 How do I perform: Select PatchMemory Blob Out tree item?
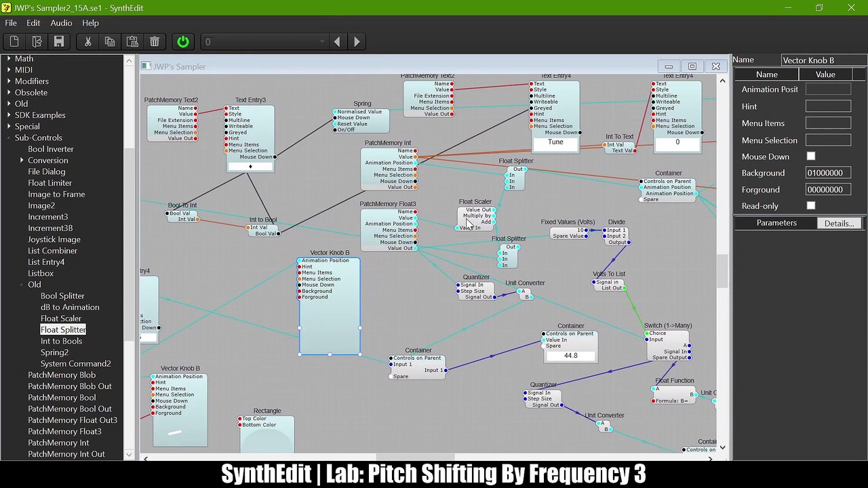pos(70,386)
